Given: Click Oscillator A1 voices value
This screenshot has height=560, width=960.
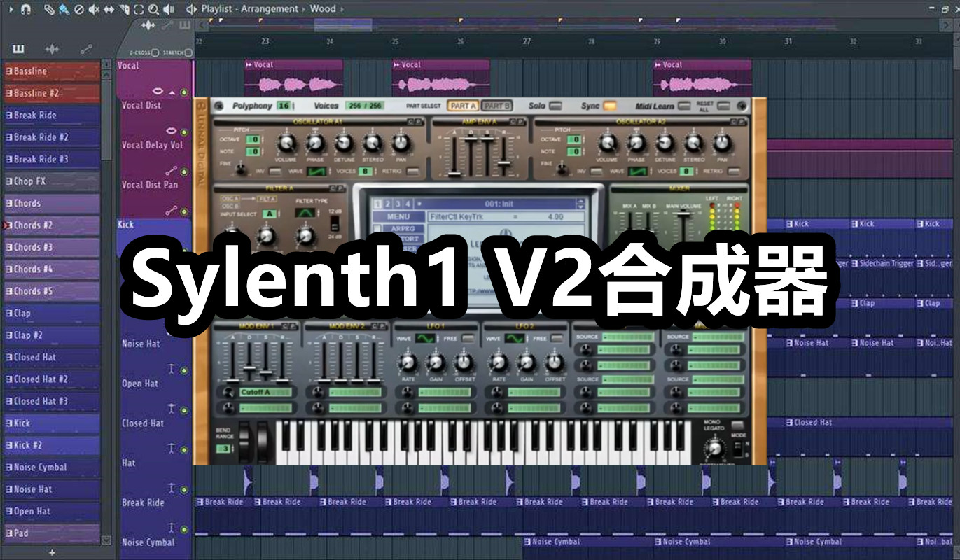Looking at the screenshot, I should point(364,171).
